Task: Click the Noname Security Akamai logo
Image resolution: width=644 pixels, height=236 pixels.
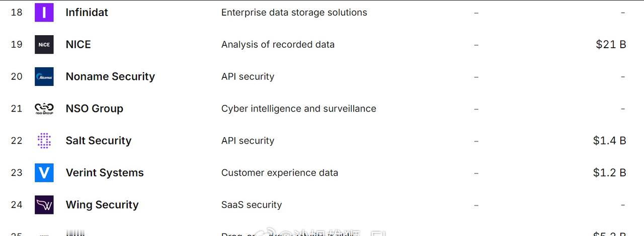Action: (x=44, y=77)
